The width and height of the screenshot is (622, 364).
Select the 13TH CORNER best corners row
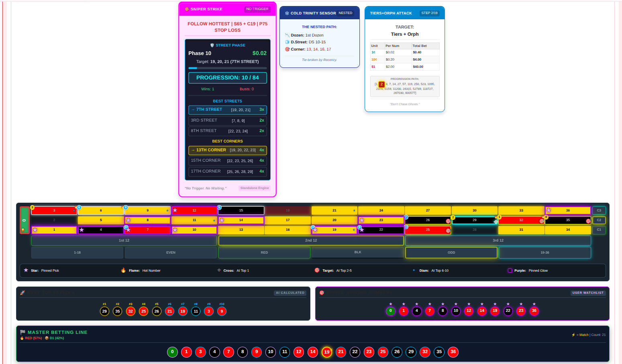click(227, 150)
